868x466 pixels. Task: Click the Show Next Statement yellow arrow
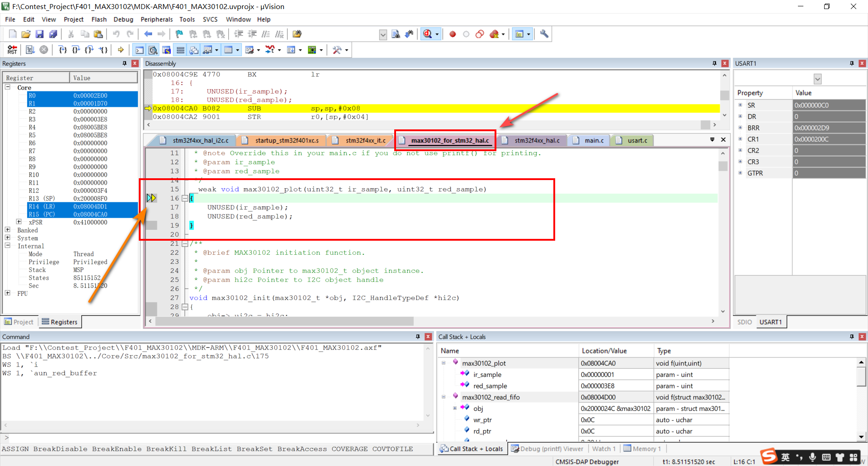click(x=121, y=50)
